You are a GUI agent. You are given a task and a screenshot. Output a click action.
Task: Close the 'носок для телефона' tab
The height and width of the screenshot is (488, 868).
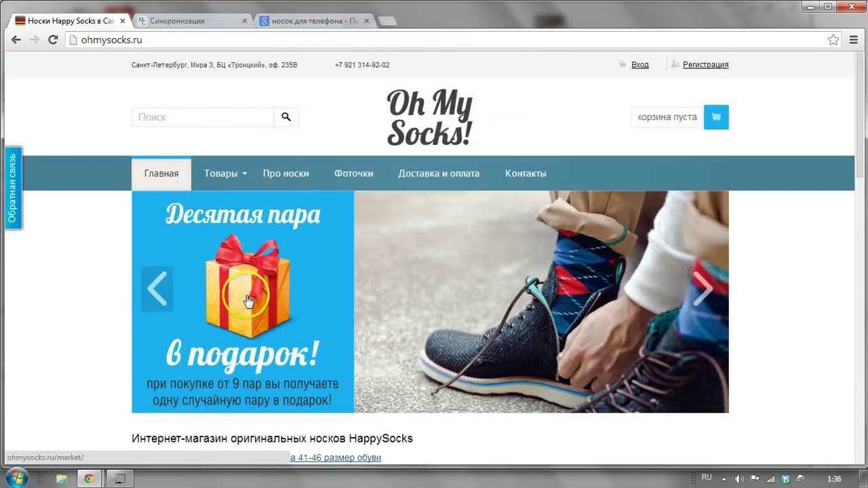click(x=367, y=21)
